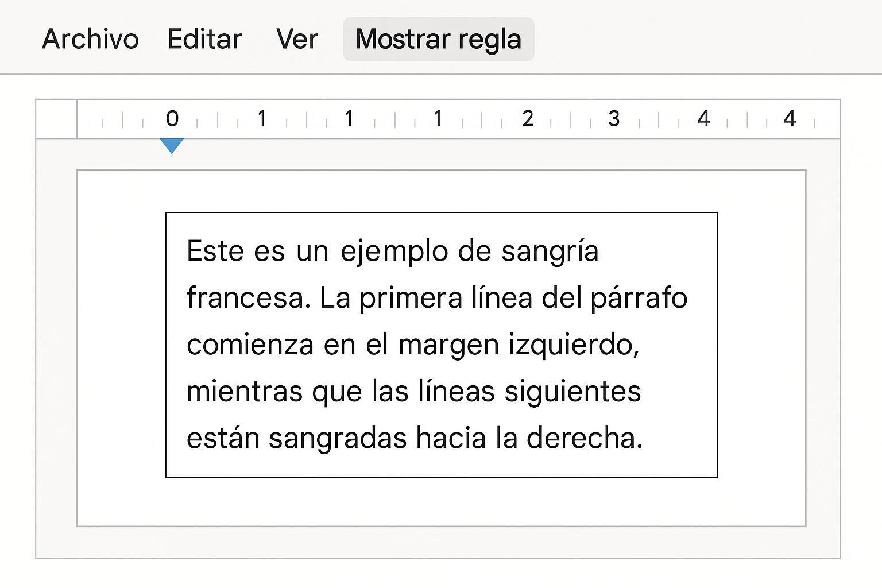Click the word "sangría" in the first line
The width and height of the screenshot is (882, 588).
tap(550, 251)
